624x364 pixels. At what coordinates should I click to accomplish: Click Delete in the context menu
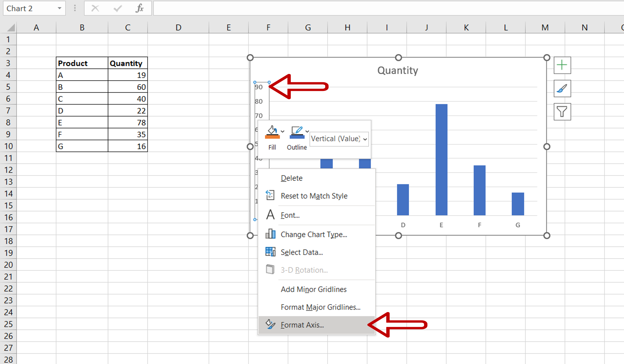291,178
